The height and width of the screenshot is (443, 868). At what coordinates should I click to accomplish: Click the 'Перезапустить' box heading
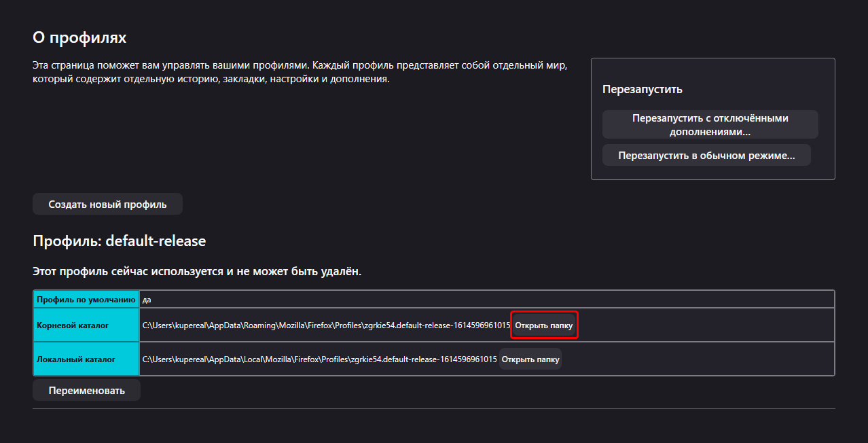coord(643,89)
